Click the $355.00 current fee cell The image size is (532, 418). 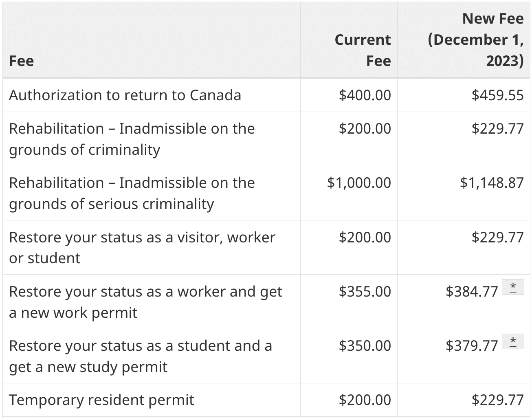click(365, 291)
